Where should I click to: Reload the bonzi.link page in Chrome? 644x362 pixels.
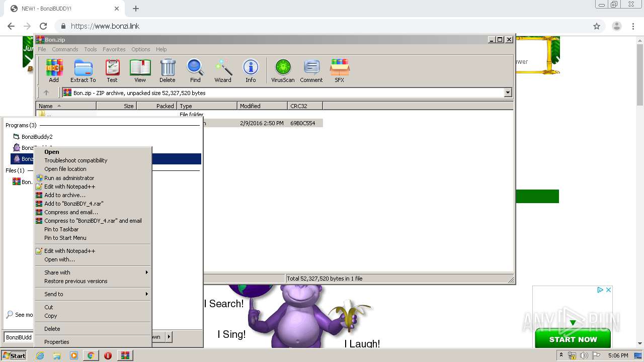(43, 26)
